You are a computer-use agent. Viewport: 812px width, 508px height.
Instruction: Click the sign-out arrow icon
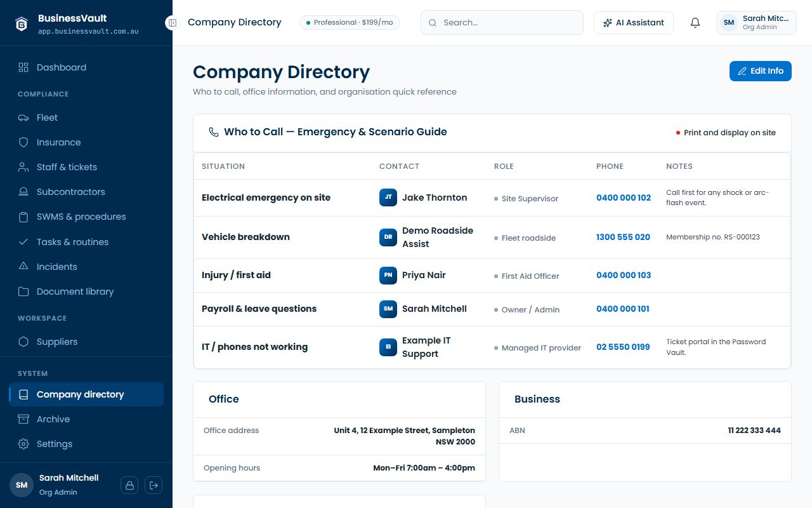[x=154, y=485]
